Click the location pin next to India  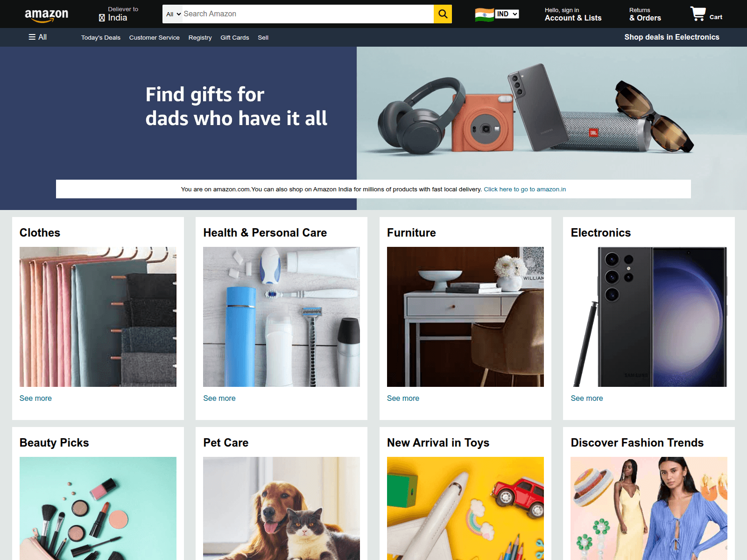point(102,18)
